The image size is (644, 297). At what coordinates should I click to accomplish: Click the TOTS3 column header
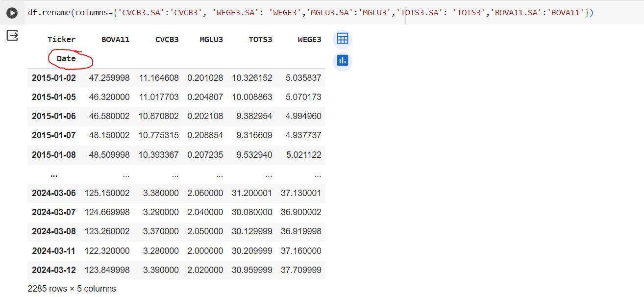260,39
